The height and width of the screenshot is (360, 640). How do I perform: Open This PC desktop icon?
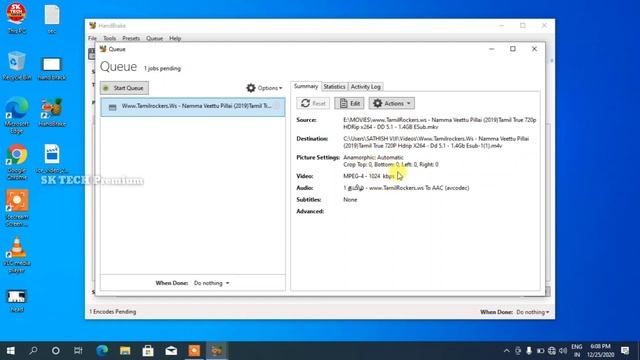(16, 18)
